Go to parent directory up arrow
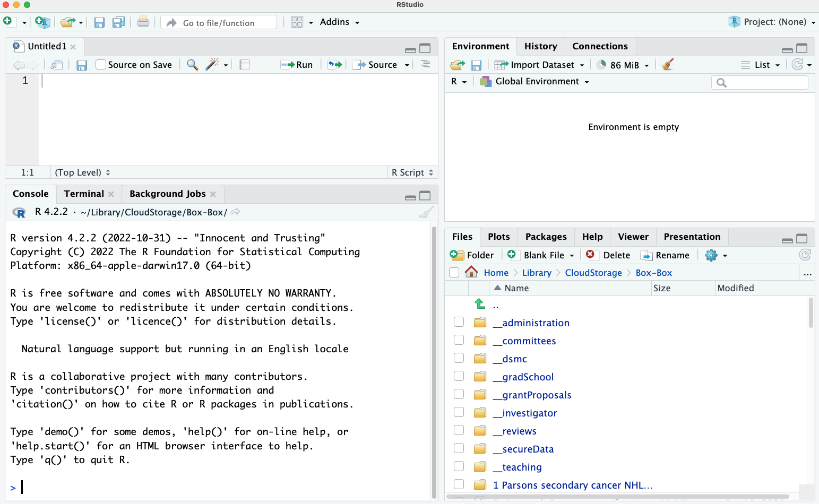Viewport: 819px width, 504px height. coord(480,304)
